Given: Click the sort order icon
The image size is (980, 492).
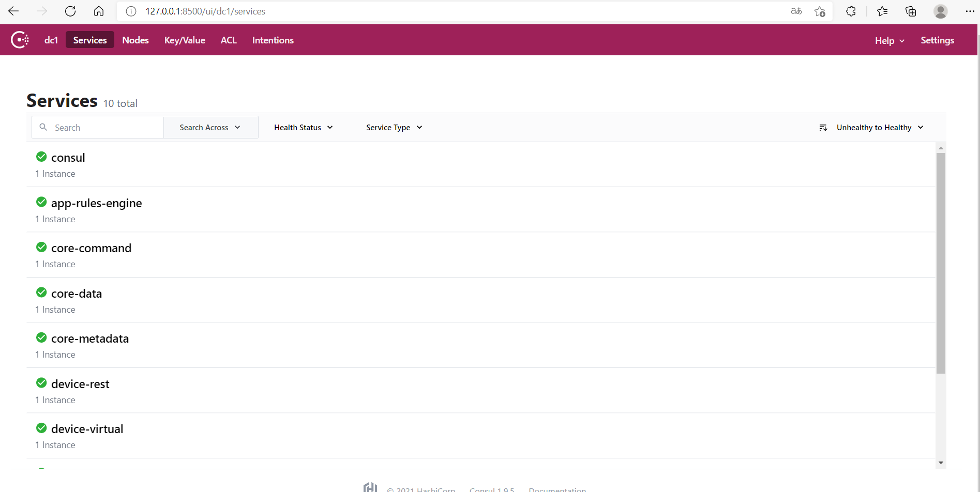Looking at the screenshot, I should click(823, 128).
